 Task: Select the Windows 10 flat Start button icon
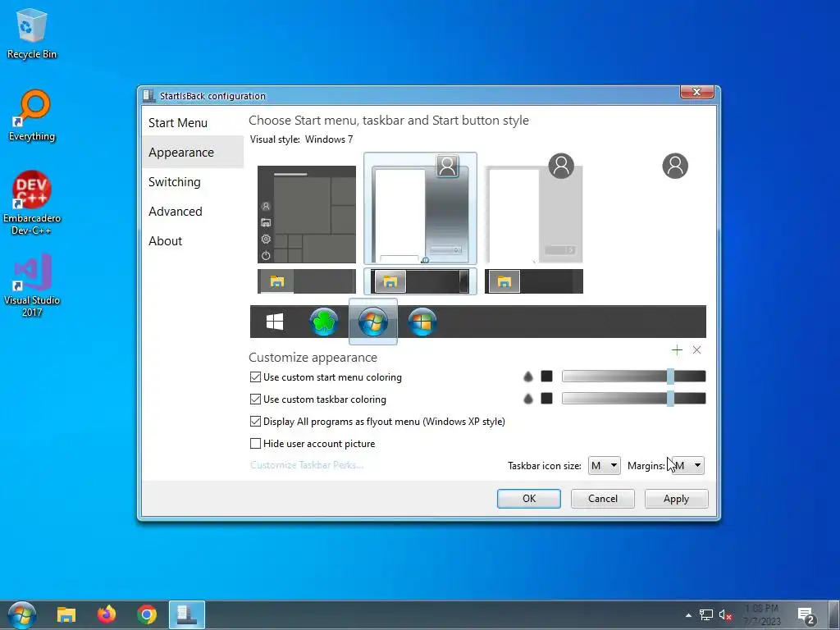coord(275,322)
